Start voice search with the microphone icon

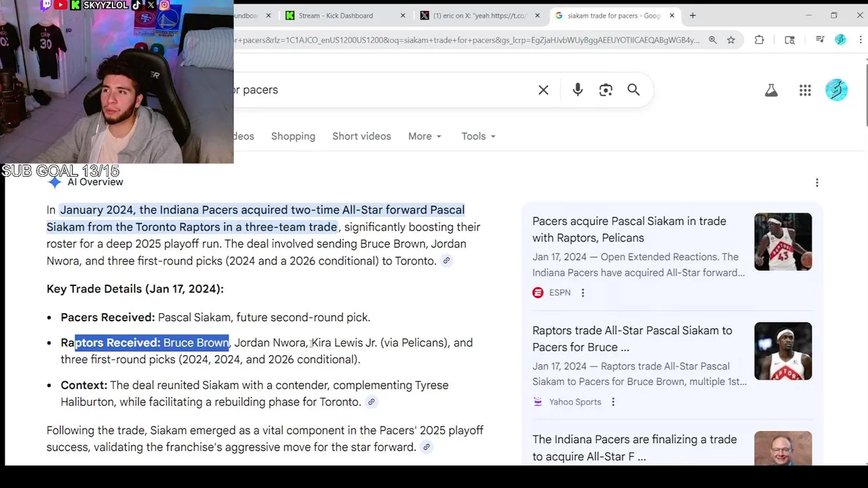(x=578, y=89)
